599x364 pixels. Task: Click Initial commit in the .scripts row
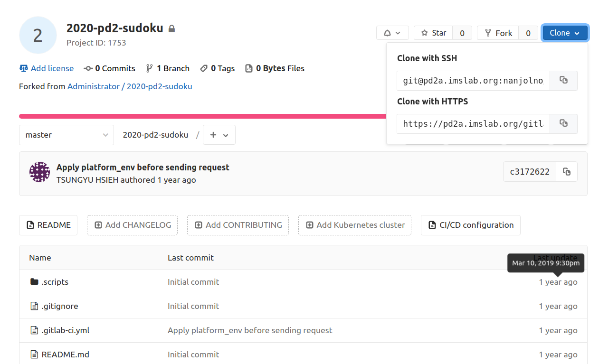[193, 282]
